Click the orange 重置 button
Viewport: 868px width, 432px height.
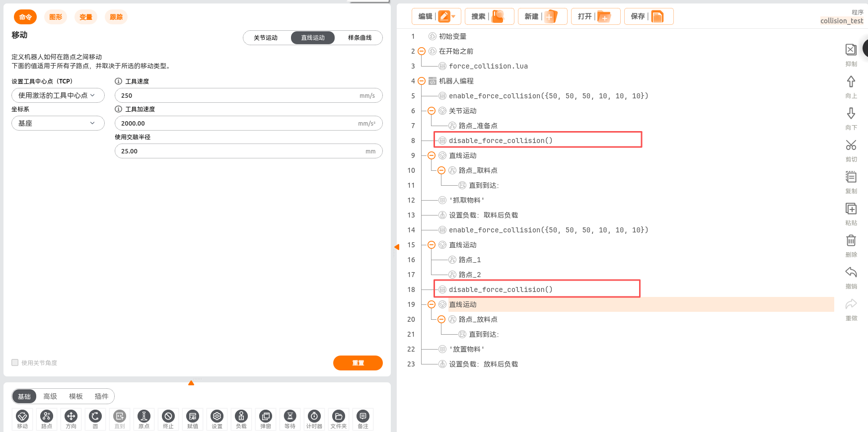point(358,363)
